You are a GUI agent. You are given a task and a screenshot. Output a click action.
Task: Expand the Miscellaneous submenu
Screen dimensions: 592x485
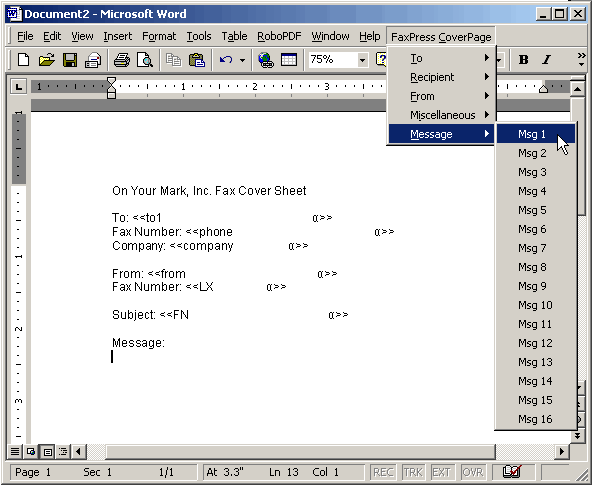(441, 115)
